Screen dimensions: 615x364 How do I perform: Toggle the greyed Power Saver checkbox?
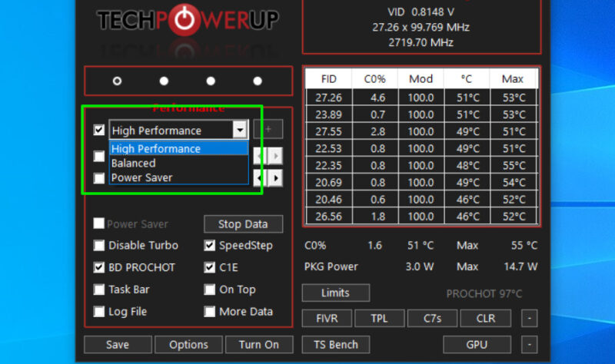tap(99, 223)
